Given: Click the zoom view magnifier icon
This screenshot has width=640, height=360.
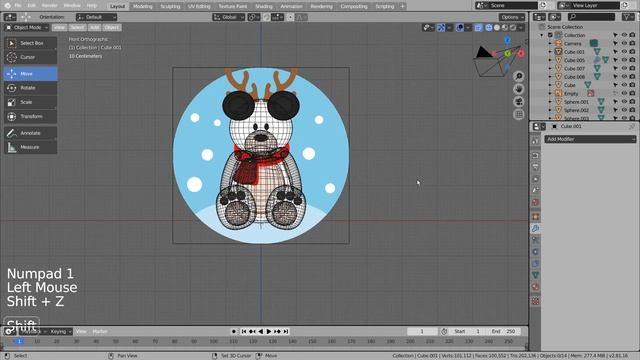Looking at the screenshot, I should tap(519, 76).
